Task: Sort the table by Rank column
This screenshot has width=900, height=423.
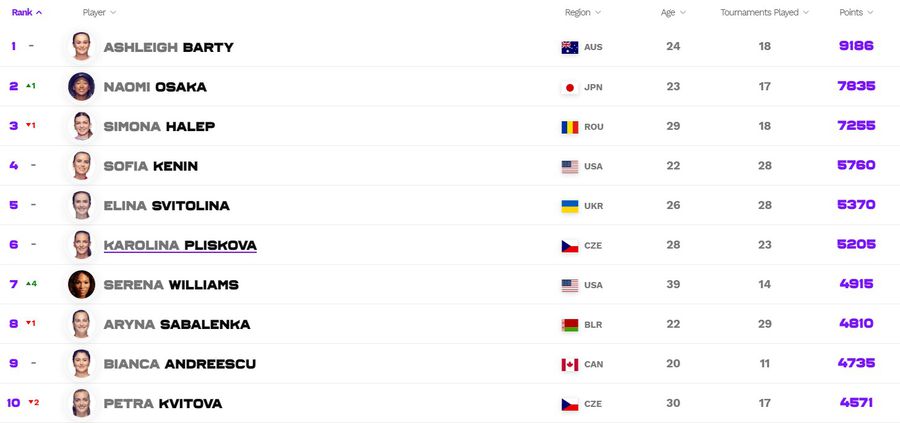Action: pos(26,12)
